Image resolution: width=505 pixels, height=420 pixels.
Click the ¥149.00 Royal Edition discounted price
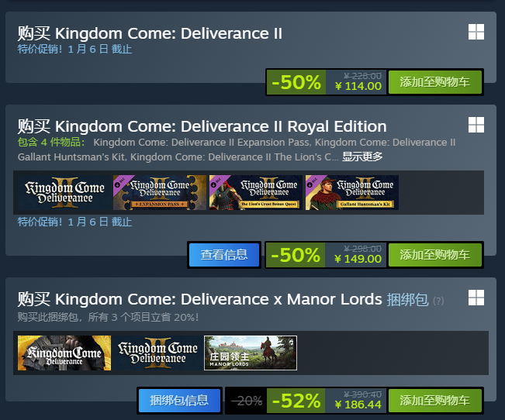358,259
